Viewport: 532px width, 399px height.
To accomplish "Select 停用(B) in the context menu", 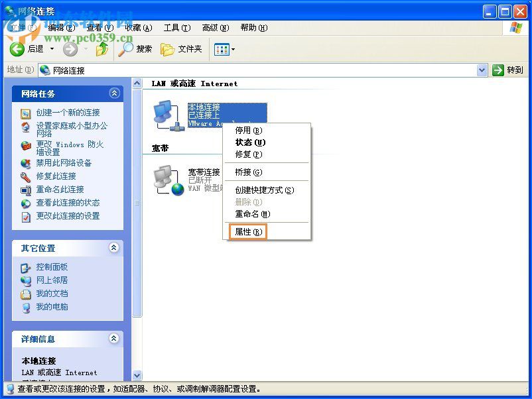I will [267, 131].
